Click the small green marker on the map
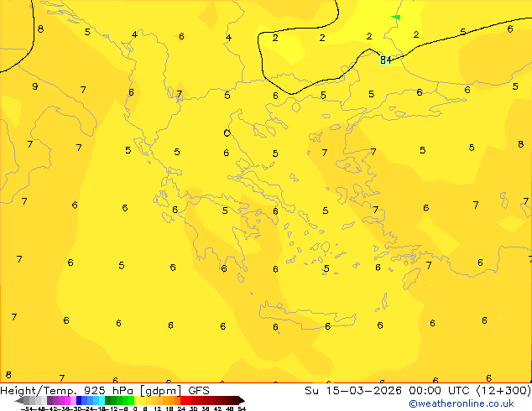 coord(396,17)
